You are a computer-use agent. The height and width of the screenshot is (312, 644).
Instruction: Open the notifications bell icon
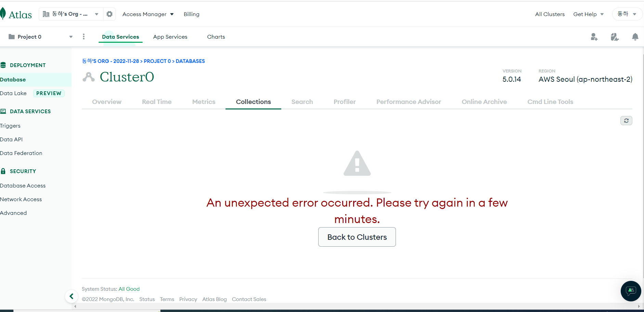[635, 37]
